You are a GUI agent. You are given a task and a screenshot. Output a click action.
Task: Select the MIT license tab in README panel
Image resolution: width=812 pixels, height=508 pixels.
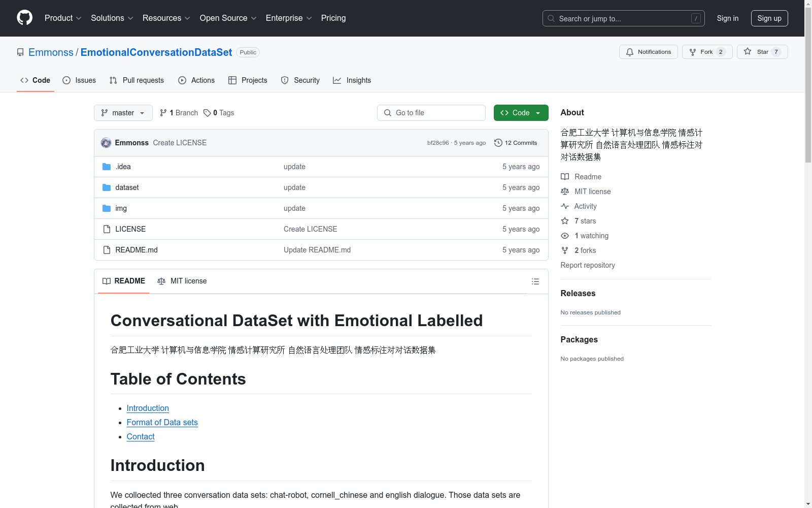tap(182, 281)
